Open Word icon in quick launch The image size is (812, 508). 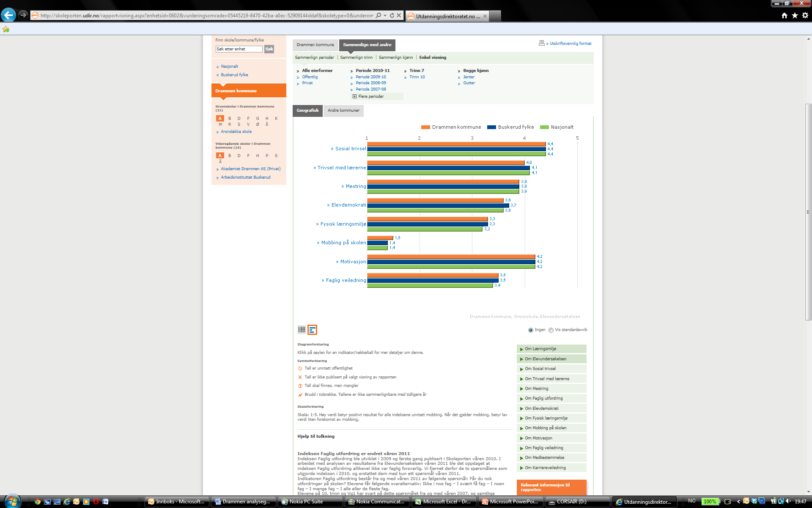coord(106,502)
